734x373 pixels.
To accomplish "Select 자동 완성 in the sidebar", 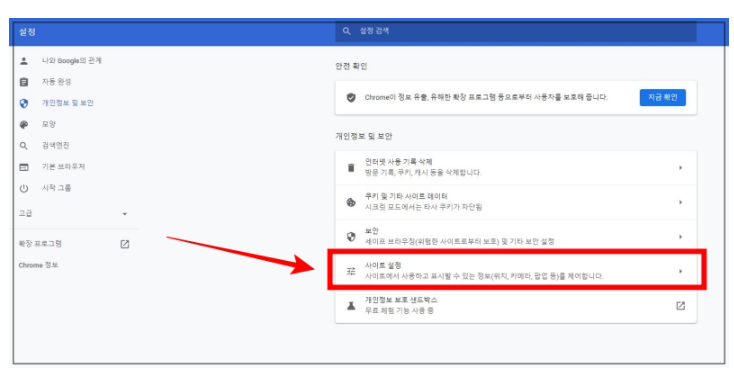I will [x=57, y=82].
